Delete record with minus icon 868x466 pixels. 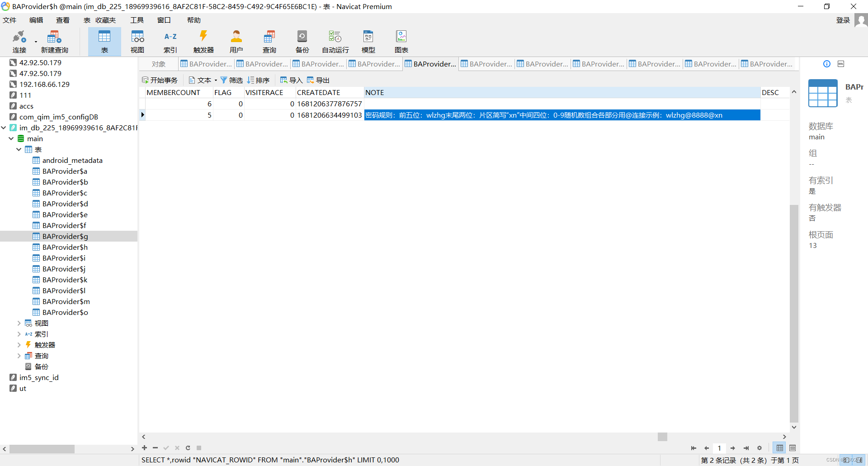(x=155, y=448)
